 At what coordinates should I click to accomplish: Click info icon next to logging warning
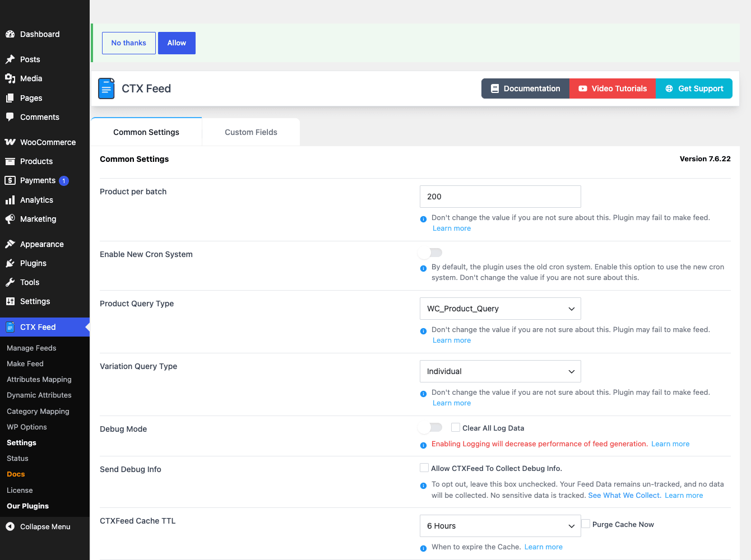click(424, 445)
